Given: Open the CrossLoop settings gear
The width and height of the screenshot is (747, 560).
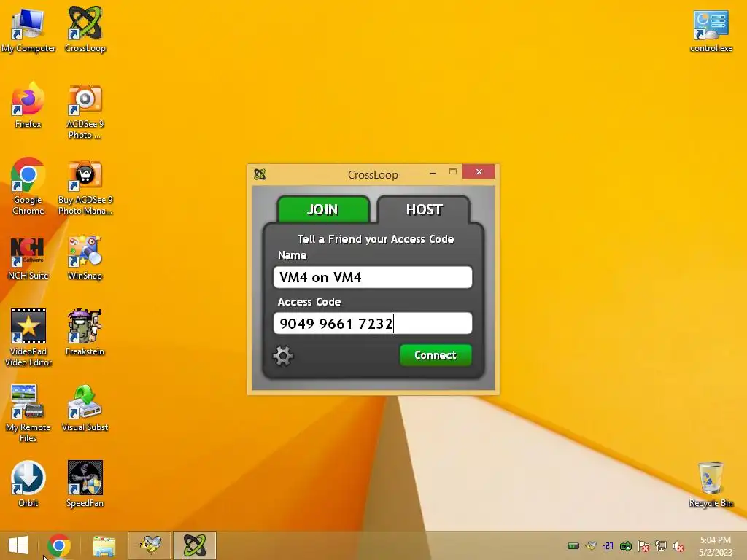Looking at the screenshot, I should click(x=283, y=356).
